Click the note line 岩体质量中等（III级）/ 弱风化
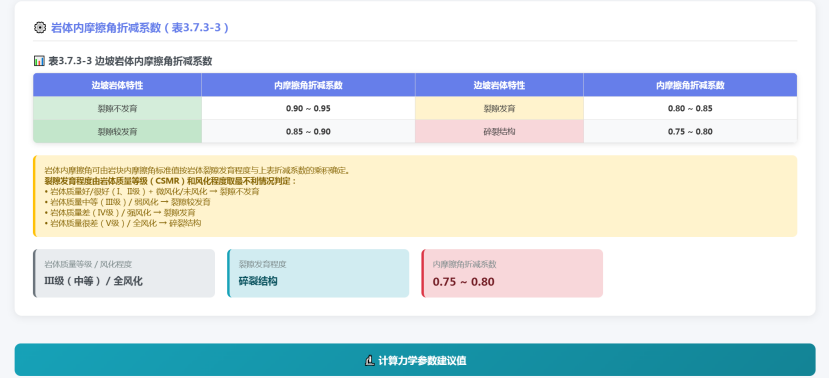830x378 pixels. click(x=128, y=202)
